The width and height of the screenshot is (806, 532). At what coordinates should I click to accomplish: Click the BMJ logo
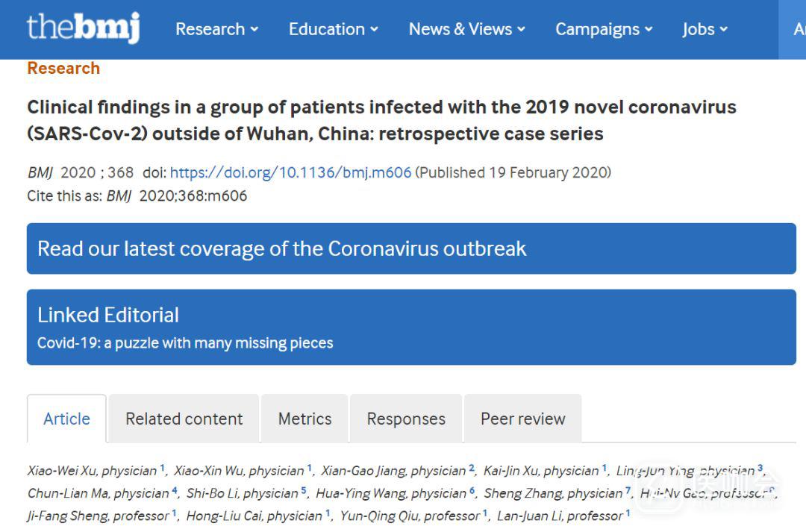tap(83, 28)
